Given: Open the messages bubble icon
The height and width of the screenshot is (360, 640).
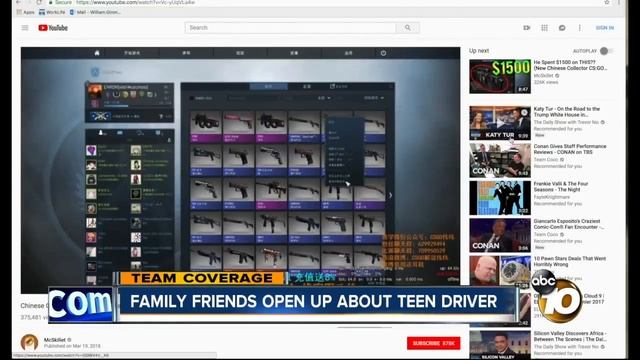Looking at the screenshot, I should (562, 28).
